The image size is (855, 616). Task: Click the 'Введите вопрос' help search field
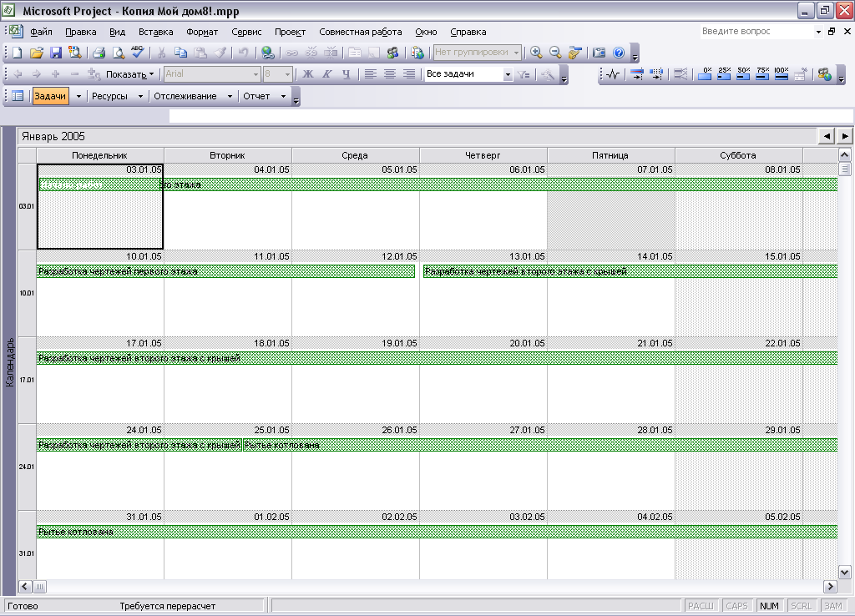click(756, 32)
